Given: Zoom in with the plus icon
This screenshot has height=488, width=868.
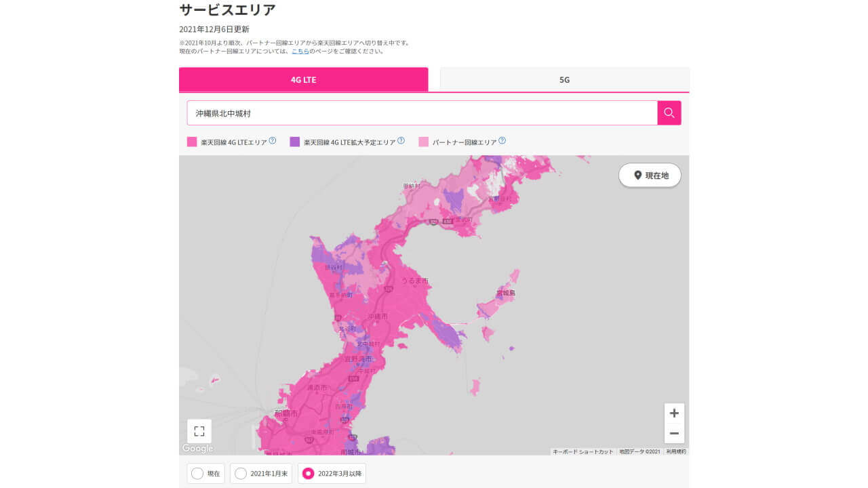Looking at the screenshot, I should 674,412.
